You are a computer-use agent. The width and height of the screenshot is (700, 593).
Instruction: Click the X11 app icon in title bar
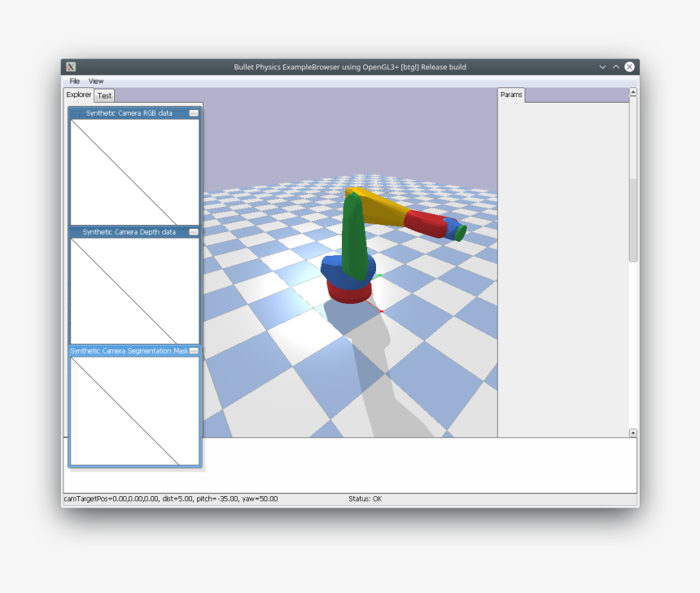(72, 67)
